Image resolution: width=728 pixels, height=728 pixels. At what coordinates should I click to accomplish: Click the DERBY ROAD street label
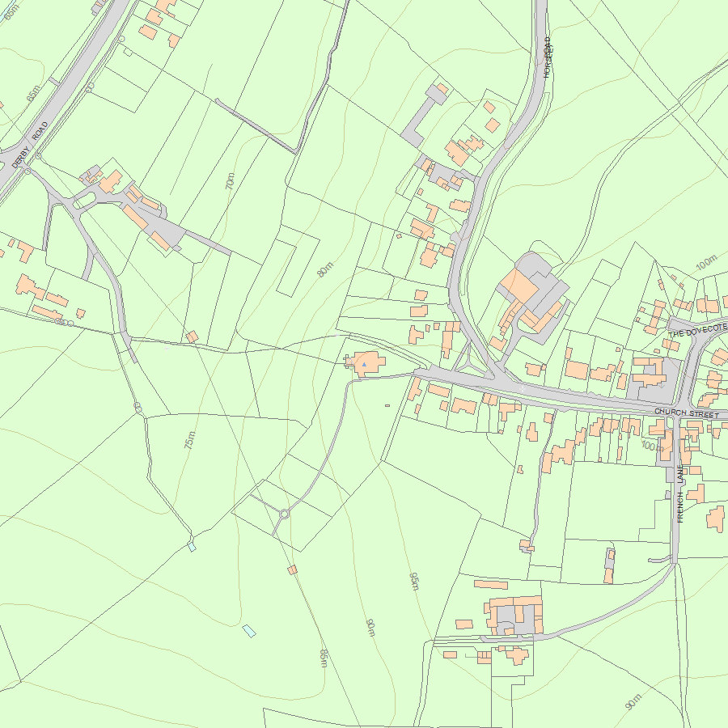click(x=30, y=145)
